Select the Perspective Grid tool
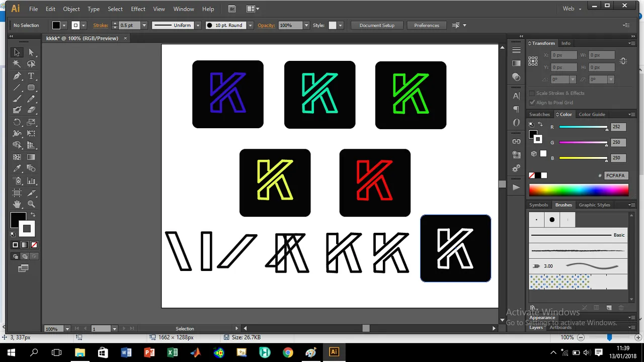This screenshot has width=644, height=362. point(31,145)
